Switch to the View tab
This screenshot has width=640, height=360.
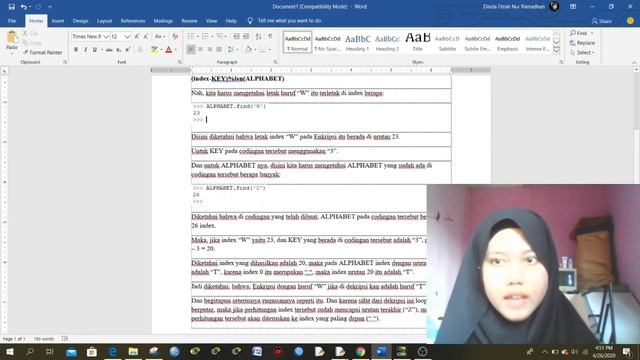211,20
